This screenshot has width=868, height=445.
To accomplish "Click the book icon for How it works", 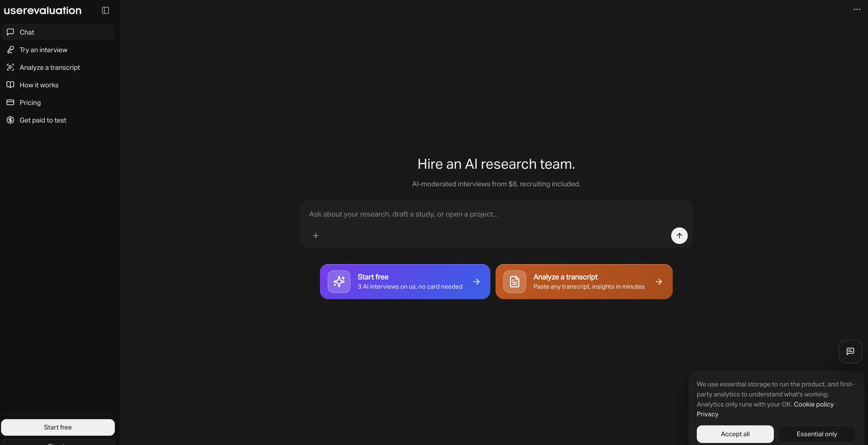I will click(x=10, y=85).
